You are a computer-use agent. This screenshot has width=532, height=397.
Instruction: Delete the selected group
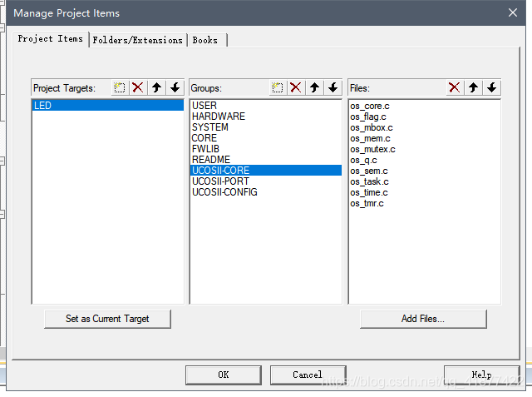296,88
